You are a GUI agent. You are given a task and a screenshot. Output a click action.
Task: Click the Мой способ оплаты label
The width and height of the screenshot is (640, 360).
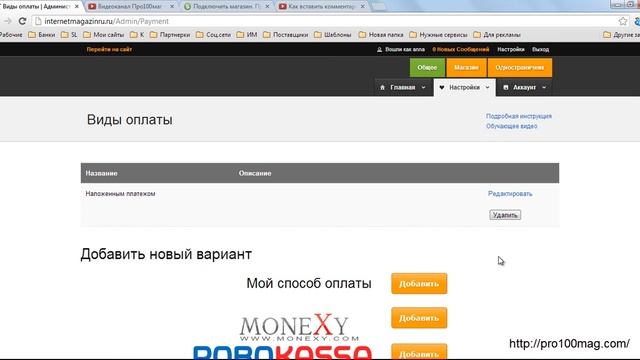pos(309,283)
